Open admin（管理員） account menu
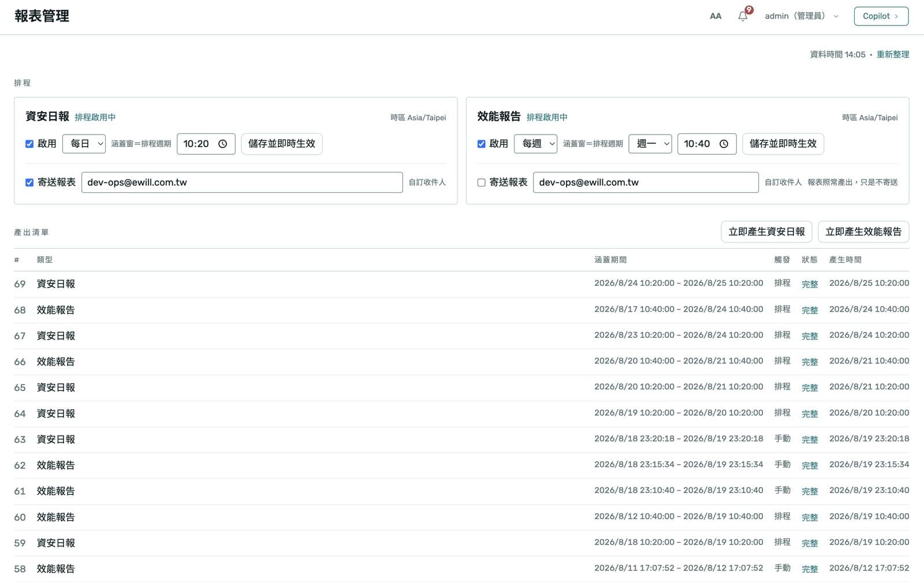The width and height of the screenshot is (924, 582). point(802,16)
